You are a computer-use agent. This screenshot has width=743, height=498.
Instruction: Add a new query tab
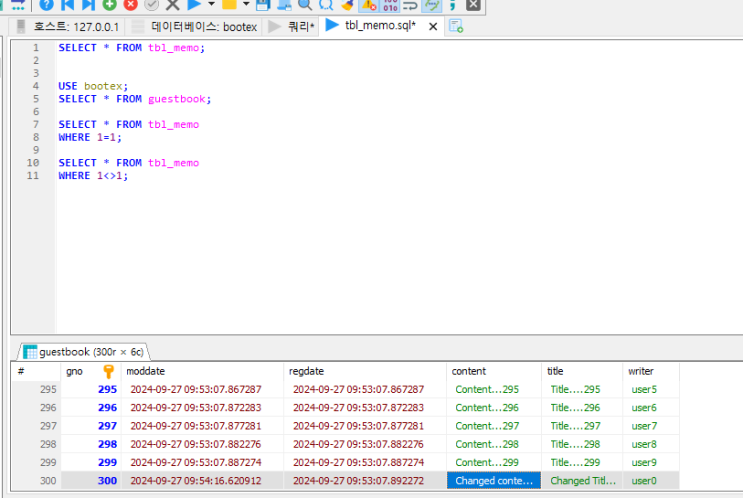point(456,26)
